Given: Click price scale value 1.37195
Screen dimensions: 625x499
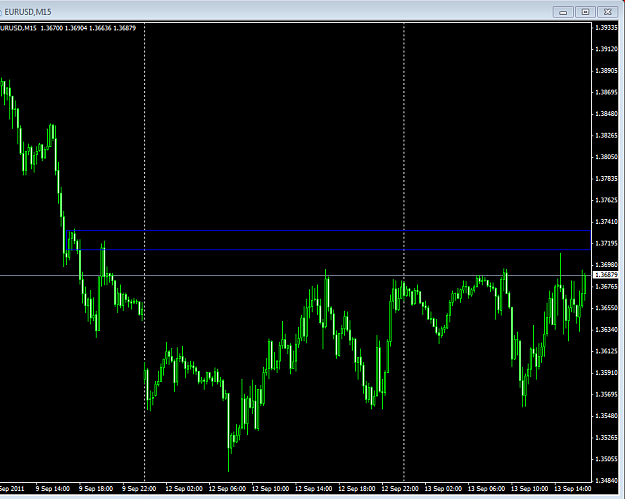Looking at the screenshot, I should (606, 243).
